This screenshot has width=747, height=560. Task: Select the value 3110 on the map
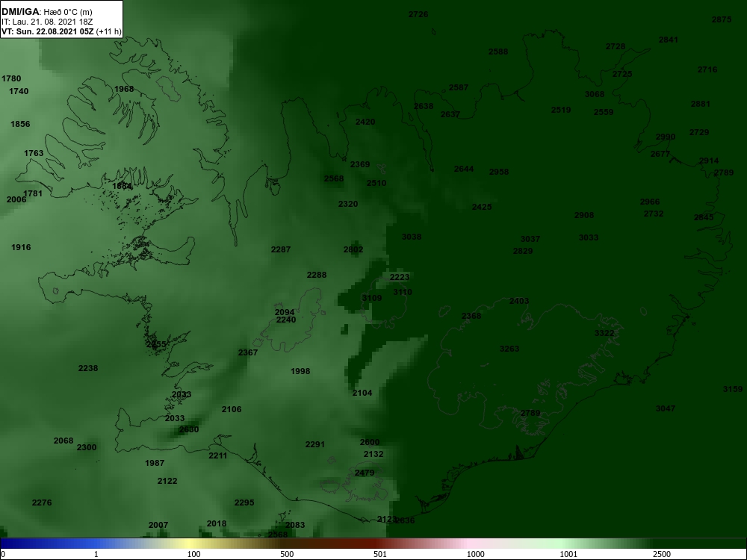pyautogui.click(x=403, y=292)
